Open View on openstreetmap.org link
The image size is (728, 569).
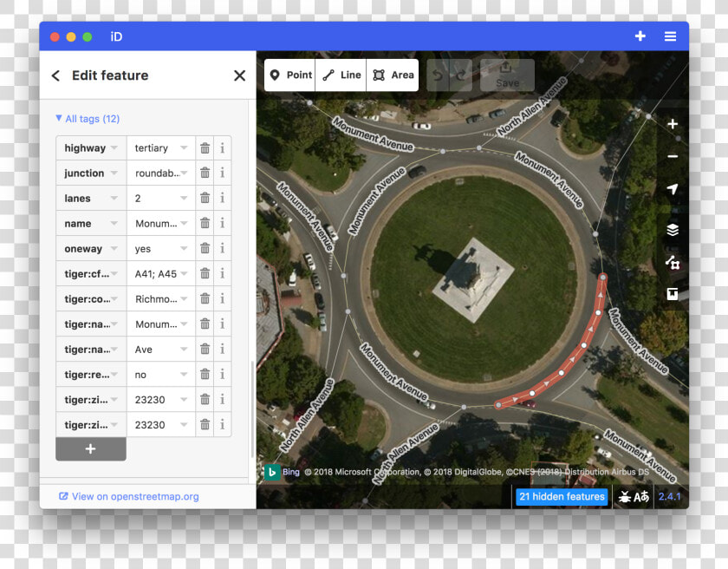click(129, 496)
